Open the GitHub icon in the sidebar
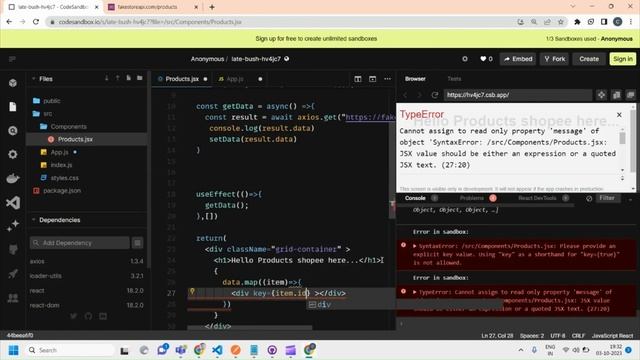640x360 pixels. pos(13,249)
